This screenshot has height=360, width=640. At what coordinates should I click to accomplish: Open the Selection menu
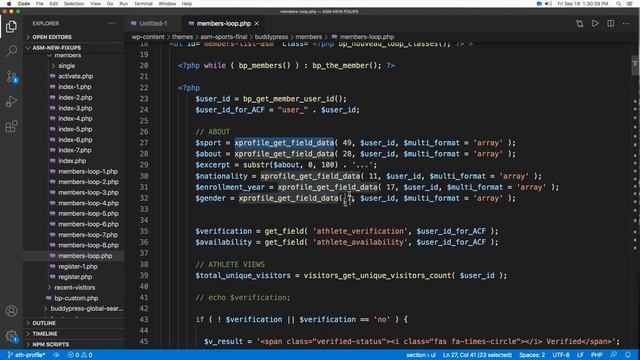pos(74,4)
